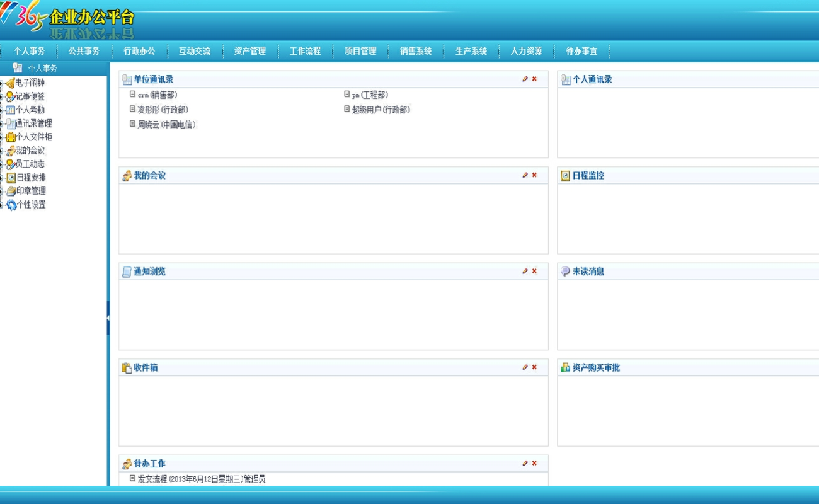Viewport: 819px width, 504px height.
Task: Open contact pm(工程部)
Action: click(x=370, y=94)
